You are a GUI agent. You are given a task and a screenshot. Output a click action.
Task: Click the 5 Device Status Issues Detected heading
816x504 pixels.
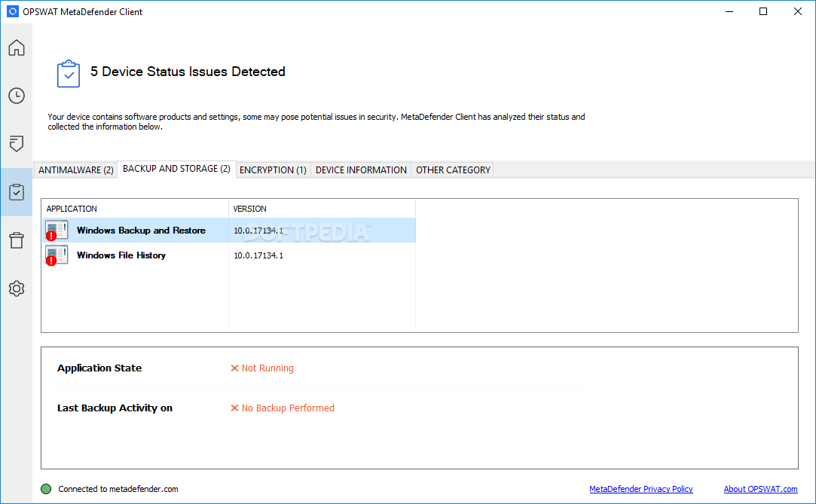[188, 72]
